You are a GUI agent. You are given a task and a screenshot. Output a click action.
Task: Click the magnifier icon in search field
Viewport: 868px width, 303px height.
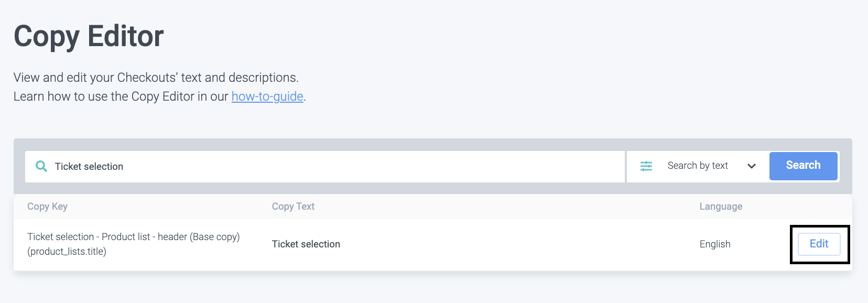pyautogui.click(x=41, y=166)
